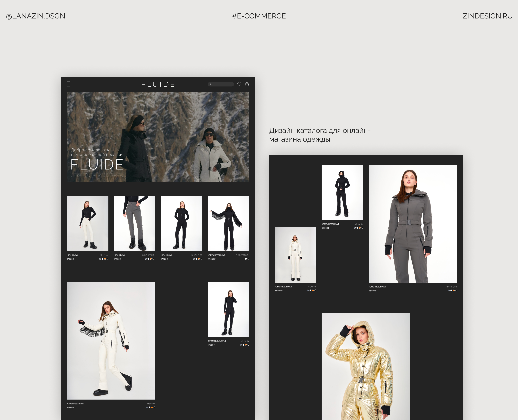Select orange swatch on Термобелье AWT.3
The height and width of the screenshot is (420, 518).
click(x=246, y=345)
